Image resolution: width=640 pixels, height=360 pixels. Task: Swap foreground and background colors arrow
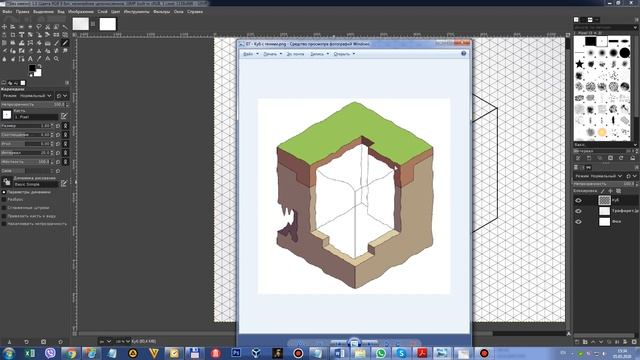[40, 66]
